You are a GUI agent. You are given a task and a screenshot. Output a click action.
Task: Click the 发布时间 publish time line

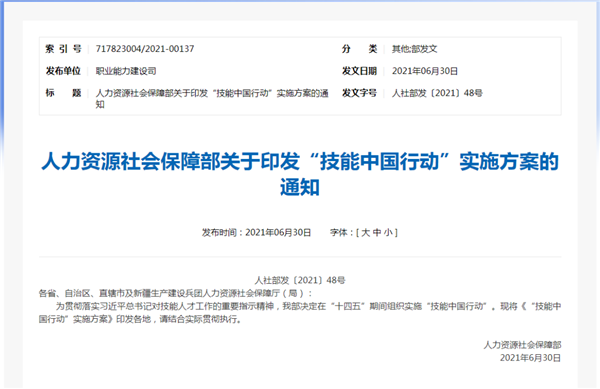(x=256, y=233)
